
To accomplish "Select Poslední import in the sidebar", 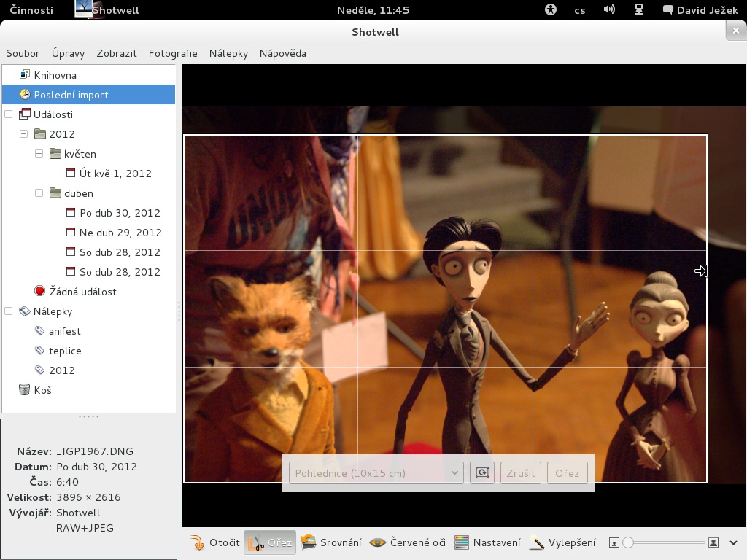I will coord(88,95).
